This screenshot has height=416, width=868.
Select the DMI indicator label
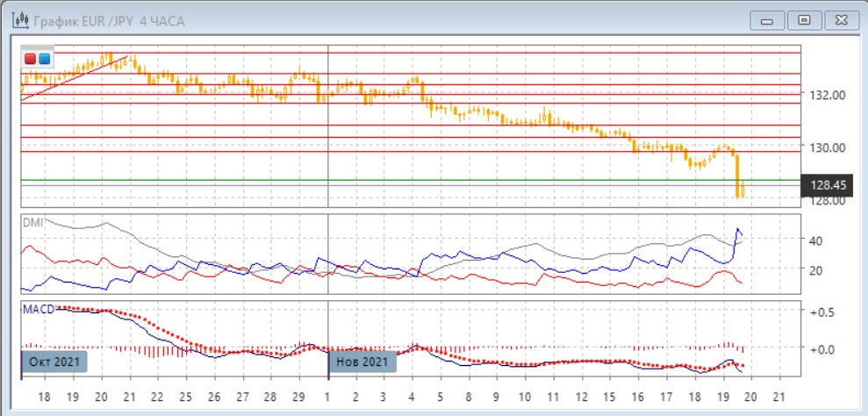(32, 222)
